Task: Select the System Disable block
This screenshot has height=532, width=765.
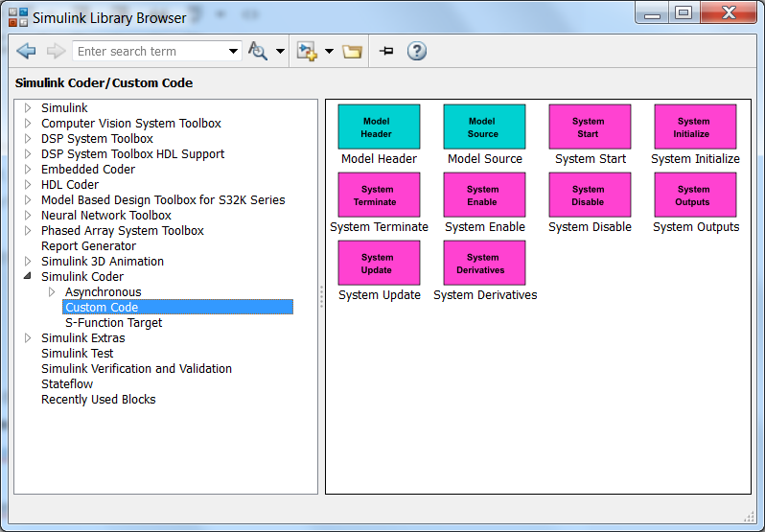Action: click(590, 195)
